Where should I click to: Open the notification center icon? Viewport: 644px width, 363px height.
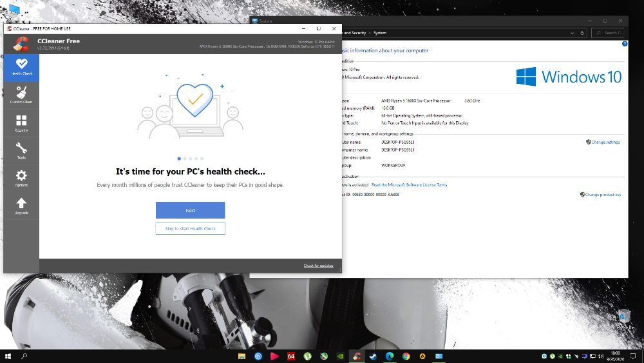tap(633, 357)
